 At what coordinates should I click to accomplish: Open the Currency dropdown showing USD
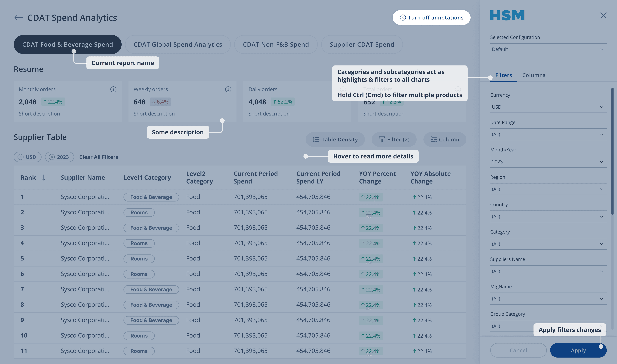[548, 107]
